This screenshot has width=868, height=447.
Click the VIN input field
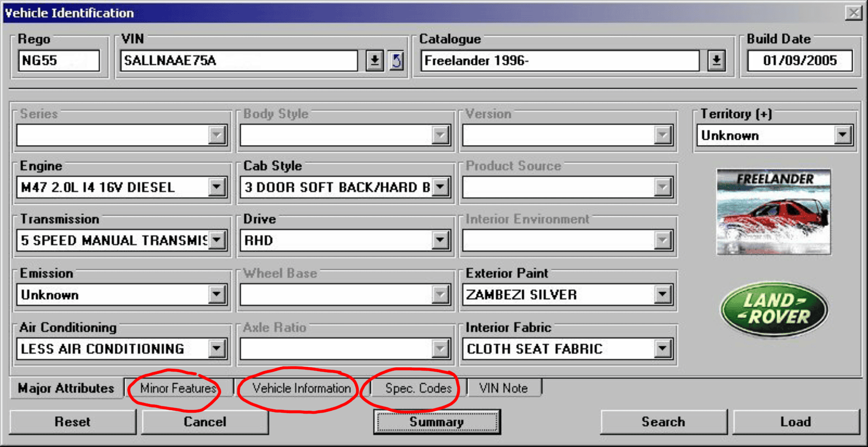point(239,61)
